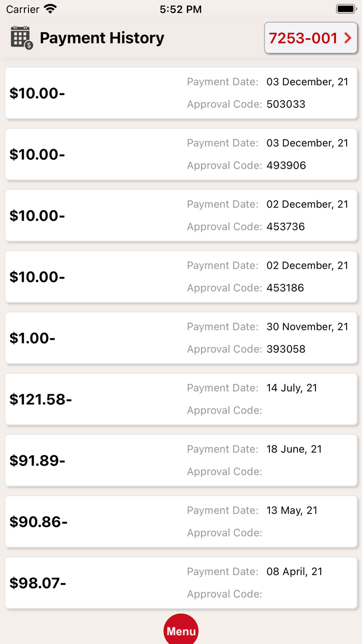Expand the account selector dropdown
The height and width of the screenshot is (644, 362).
tap(310, 38)
